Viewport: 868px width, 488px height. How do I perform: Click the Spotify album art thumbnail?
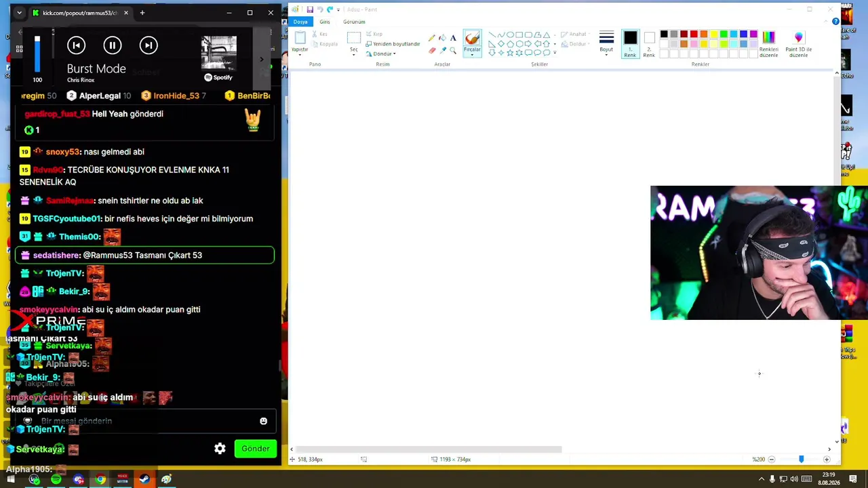[218, 54]
